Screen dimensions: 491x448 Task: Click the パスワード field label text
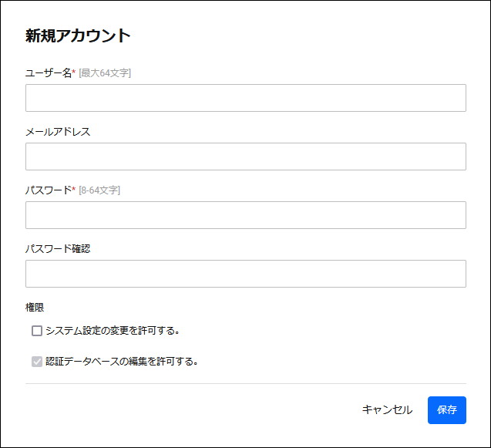(49, 190)
